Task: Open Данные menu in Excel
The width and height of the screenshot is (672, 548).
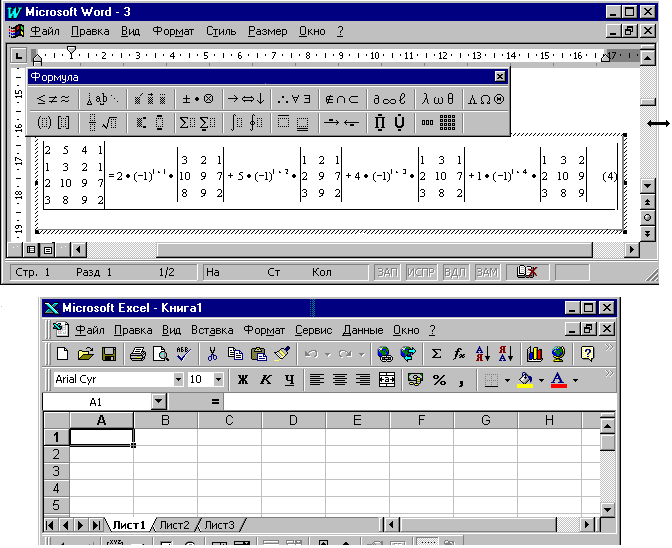Action: tap(363, 330)
